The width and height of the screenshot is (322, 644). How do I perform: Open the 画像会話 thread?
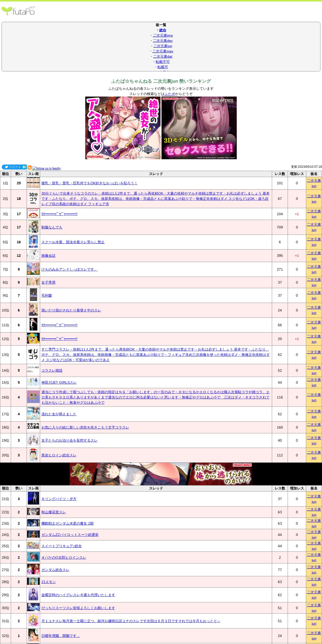(48, 256)
